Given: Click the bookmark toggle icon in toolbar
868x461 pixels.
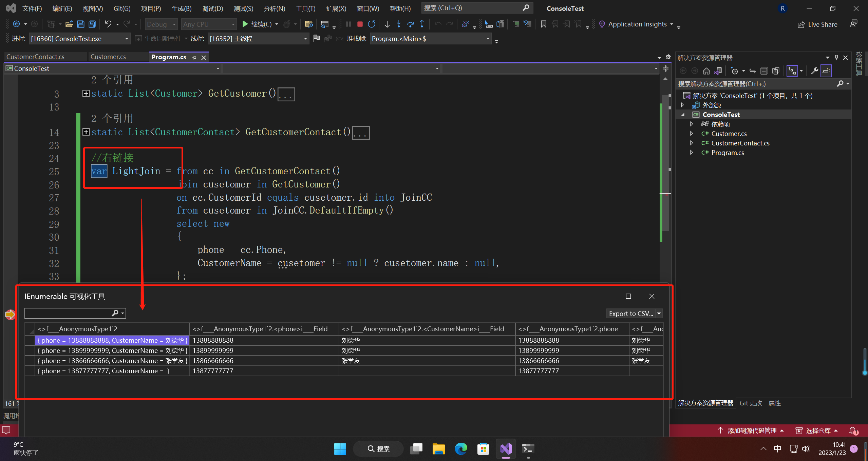Looking at the screenshot, I should point(543,24).
